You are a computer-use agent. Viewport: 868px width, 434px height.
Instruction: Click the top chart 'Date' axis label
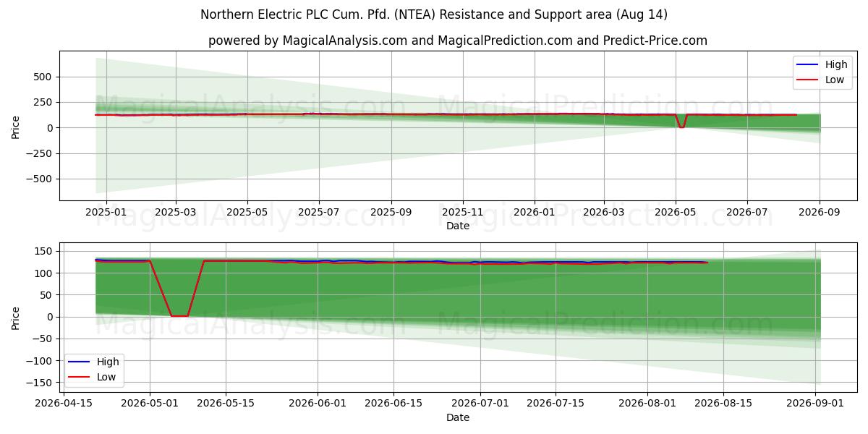pyautogui.click(x=458, y=226)
